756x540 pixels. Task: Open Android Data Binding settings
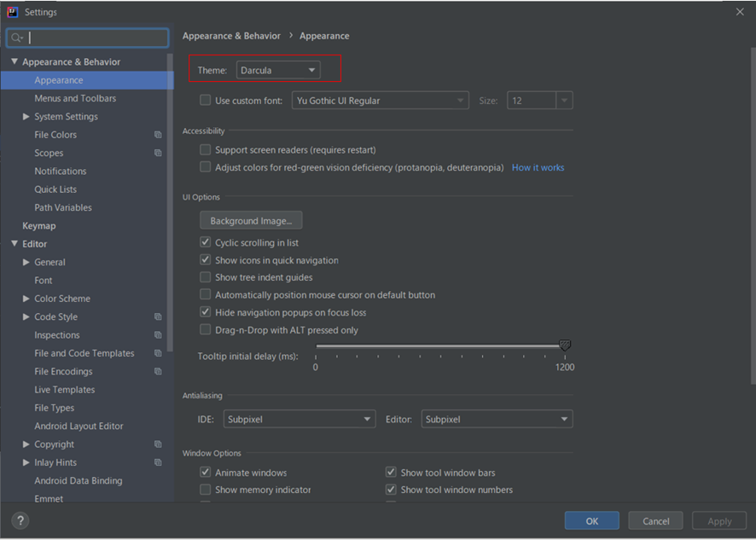tap(79, 480)
